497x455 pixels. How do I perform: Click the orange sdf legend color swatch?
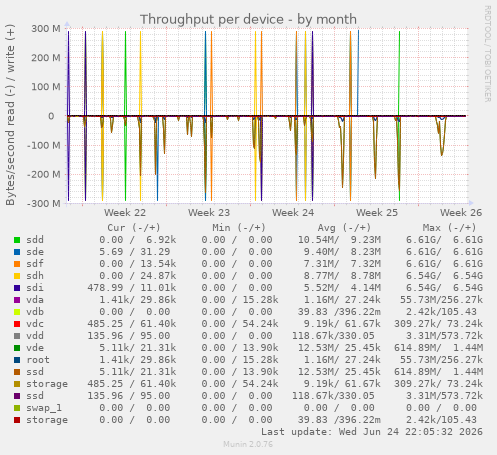click(x=17, y=264)
